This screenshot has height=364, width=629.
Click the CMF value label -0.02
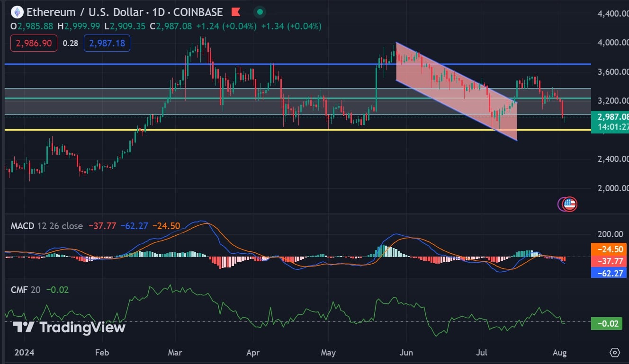(x=606, y=324)
